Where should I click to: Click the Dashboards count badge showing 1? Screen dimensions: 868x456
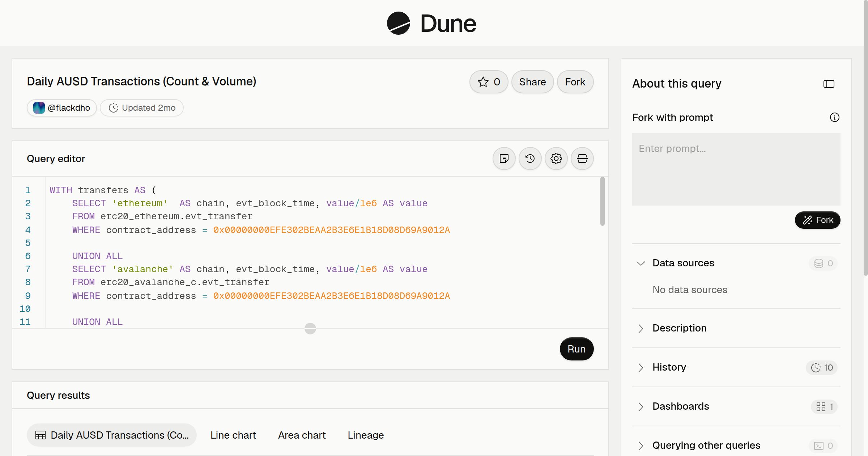[x=824, y=407]
